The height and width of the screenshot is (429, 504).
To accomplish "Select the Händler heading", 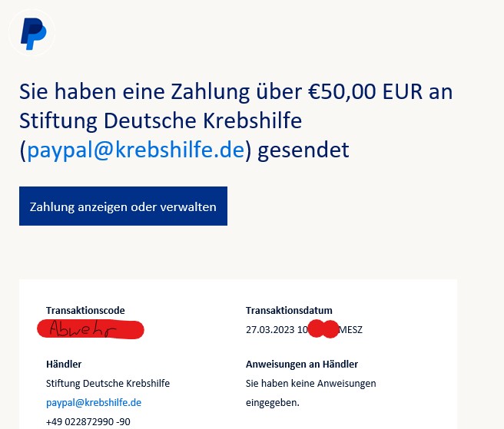I will coord(64,364).
